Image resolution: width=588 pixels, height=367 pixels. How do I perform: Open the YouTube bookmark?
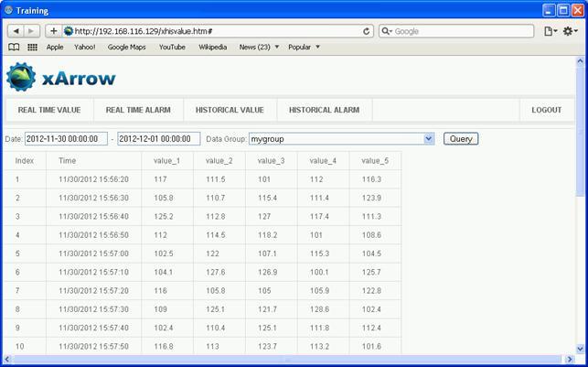coord(172,47)
